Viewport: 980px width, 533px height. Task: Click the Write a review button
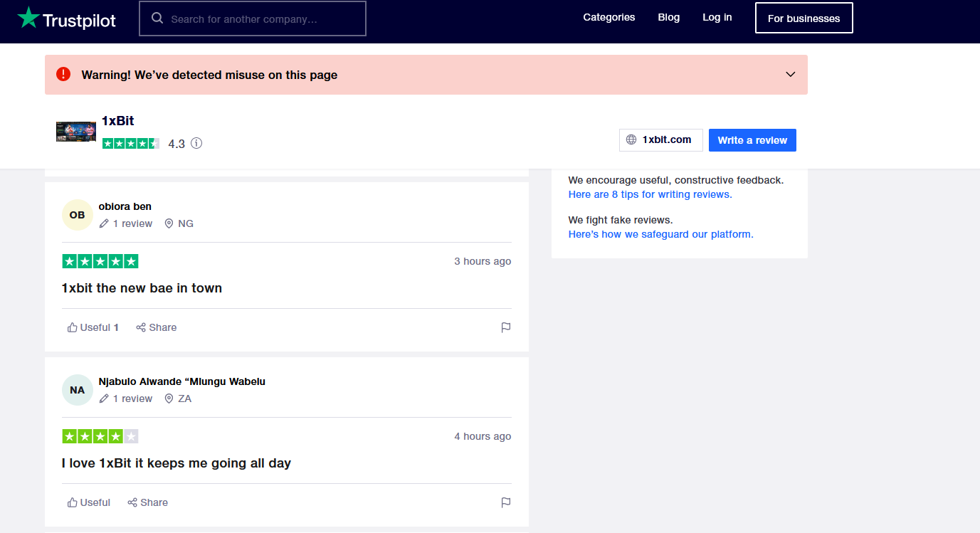coord(752,140)
